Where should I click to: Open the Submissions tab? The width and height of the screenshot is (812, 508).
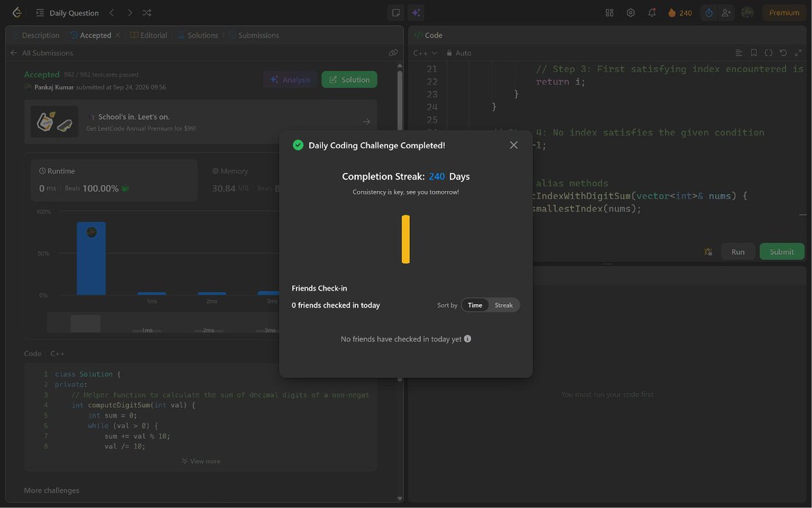point(254,35)
